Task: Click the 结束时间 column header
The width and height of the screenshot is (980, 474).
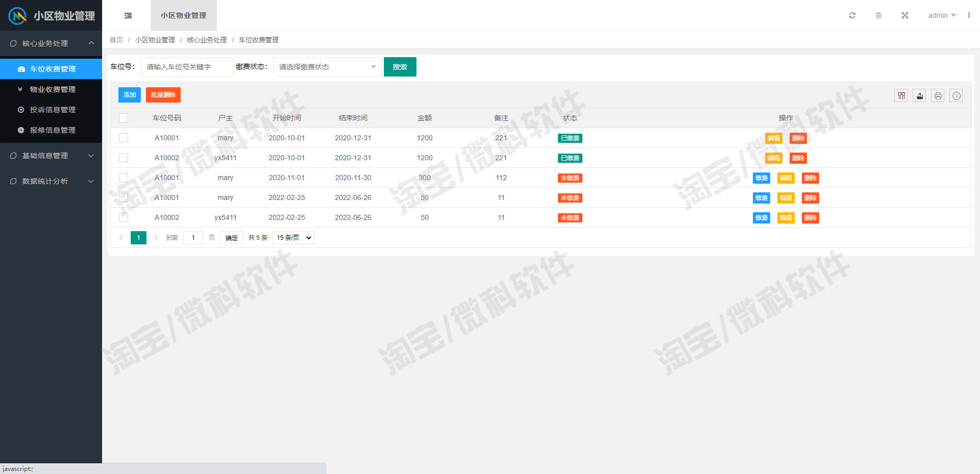Action: pos(353,118)
